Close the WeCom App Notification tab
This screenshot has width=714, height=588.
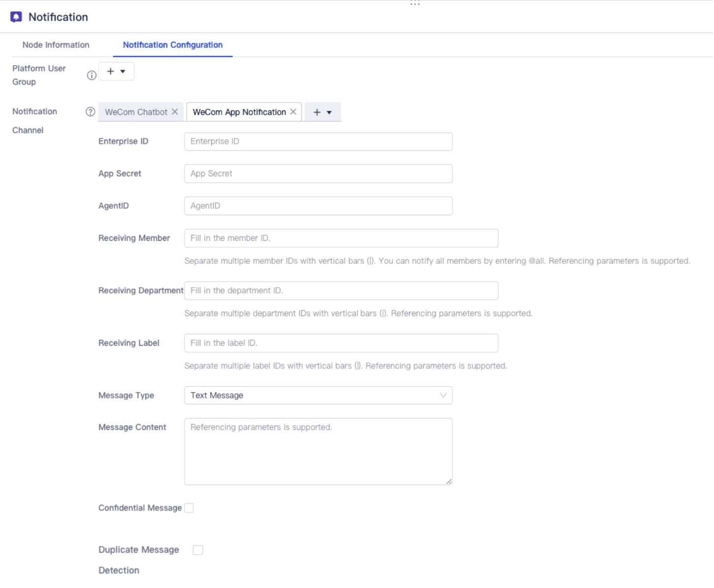[293, 112]
